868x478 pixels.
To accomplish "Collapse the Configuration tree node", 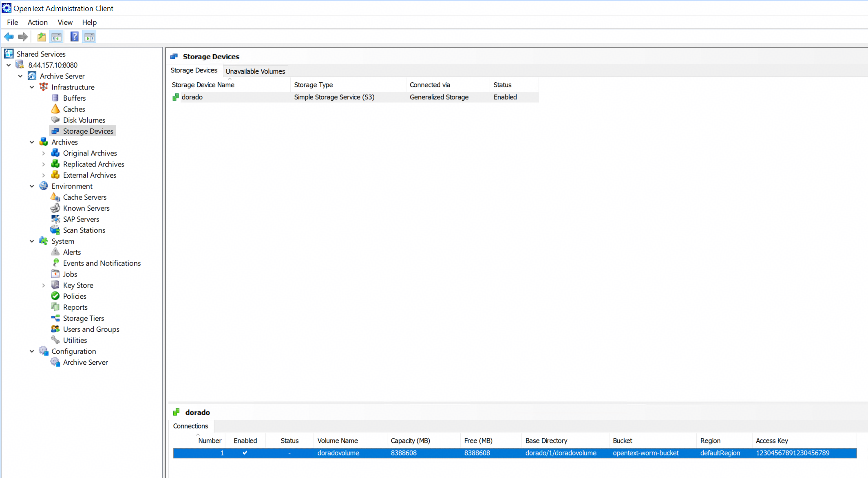I will 32,351.
